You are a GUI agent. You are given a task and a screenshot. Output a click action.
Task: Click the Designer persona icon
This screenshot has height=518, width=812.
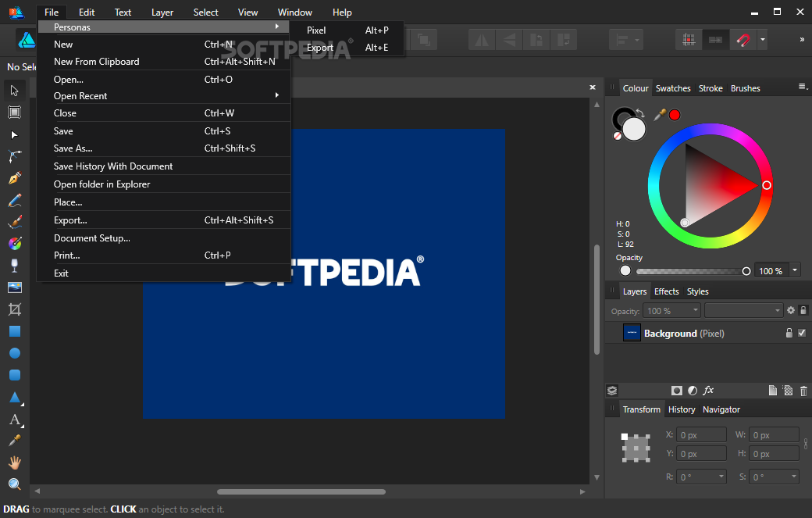point(26,40)
